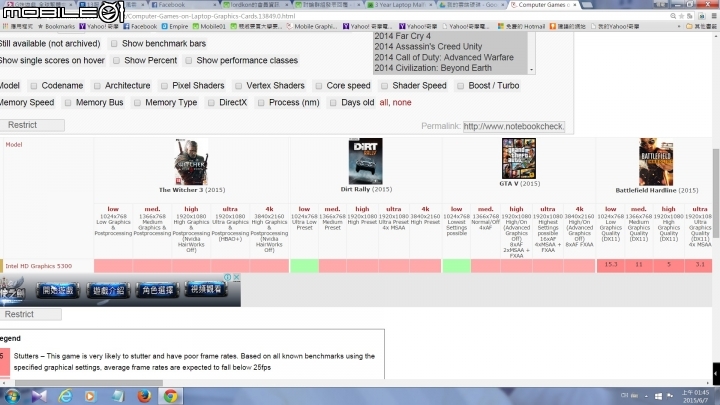Open the Hotmail bookmark
Image resolution: width=720 pixels, height=405 pixels.
[x=521, y=27]
